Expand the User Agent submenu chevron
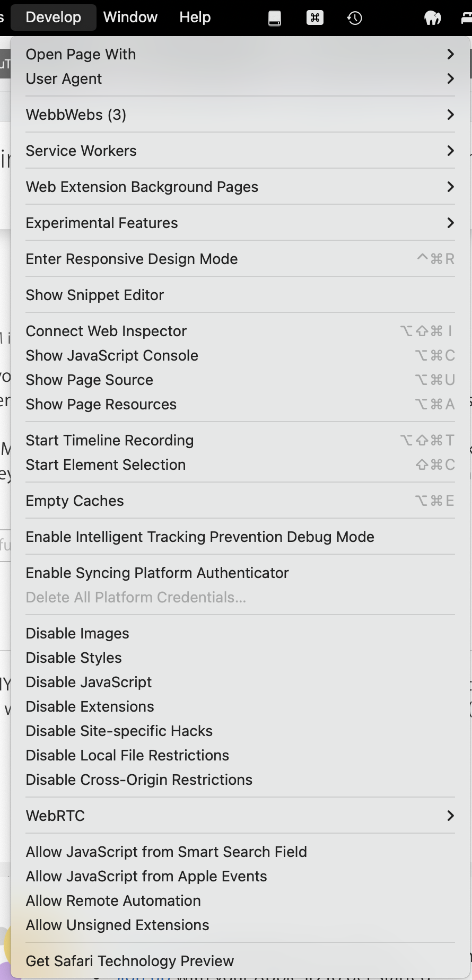The height and width of the screenshot is (980, 472). point(450,78)
